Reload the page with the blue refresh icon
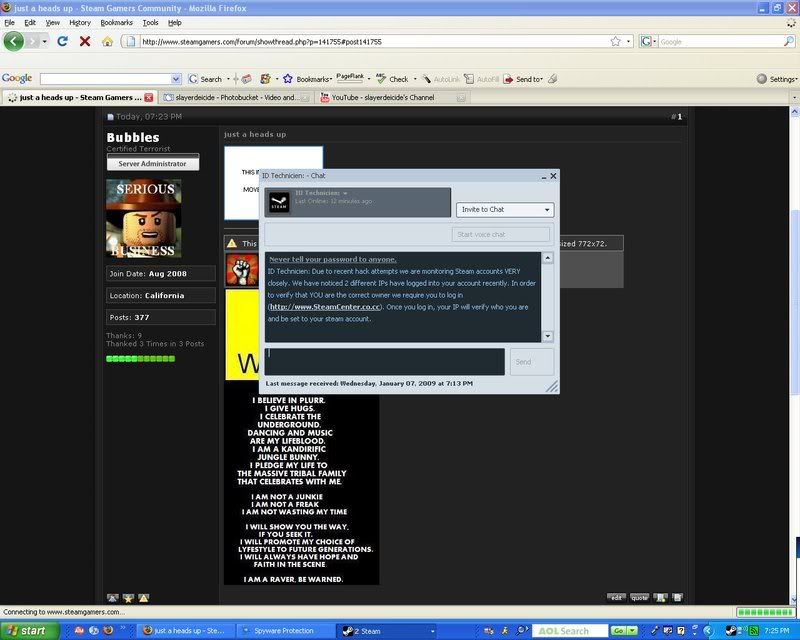The width and height of the screenshot is (800, 640). [x=62, y=41]
